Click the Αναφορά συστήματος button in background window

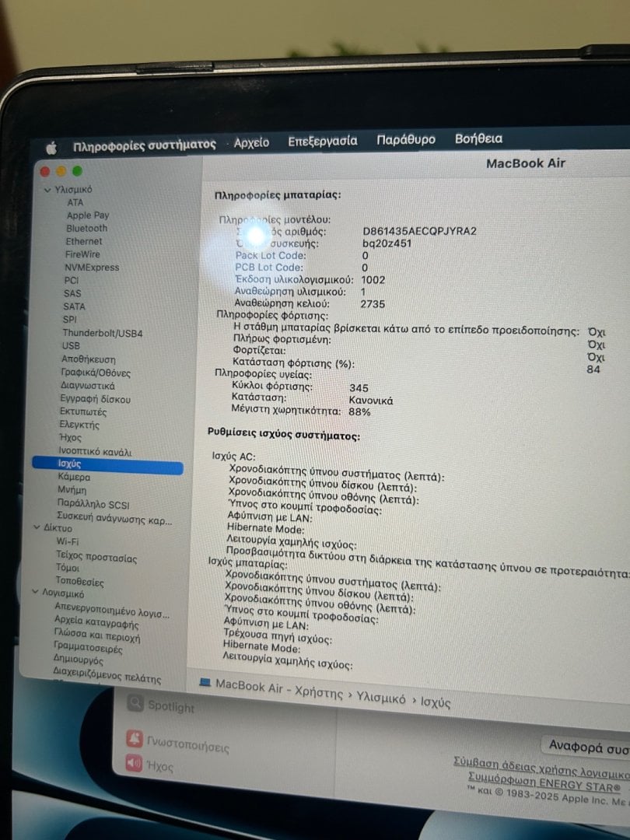586,747
